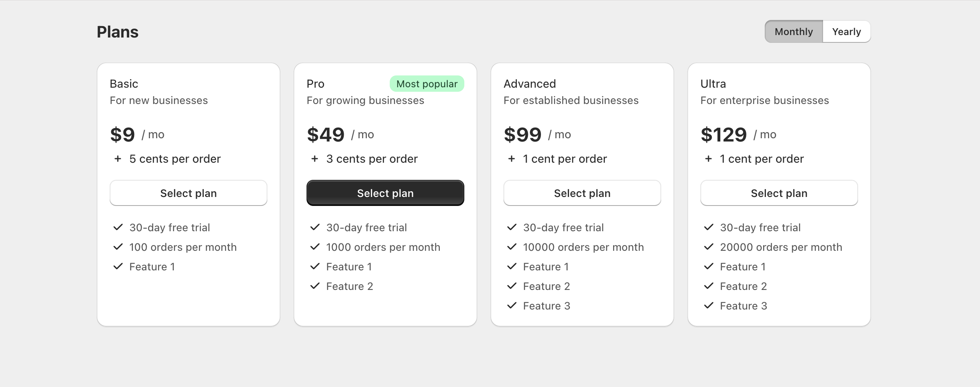Click the Pro plan title
This screenshot has height=387, width=980.
pos(315,84)
